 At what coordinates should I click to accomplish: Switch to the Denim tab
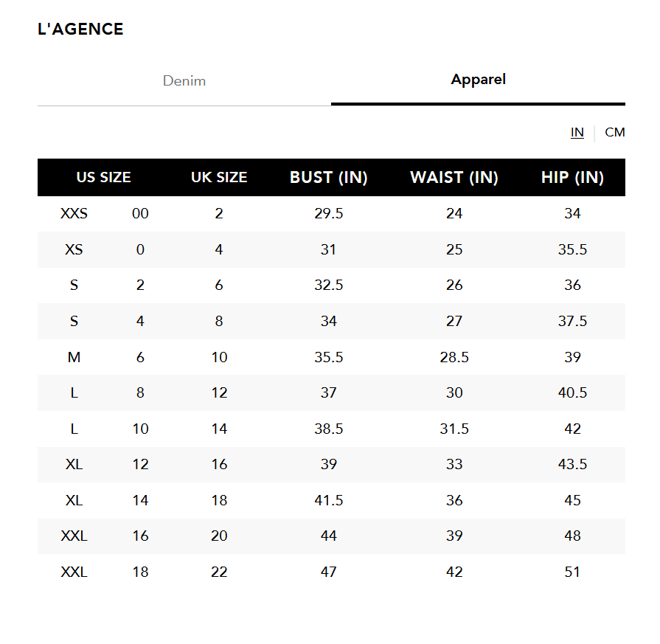coord(184,81)
